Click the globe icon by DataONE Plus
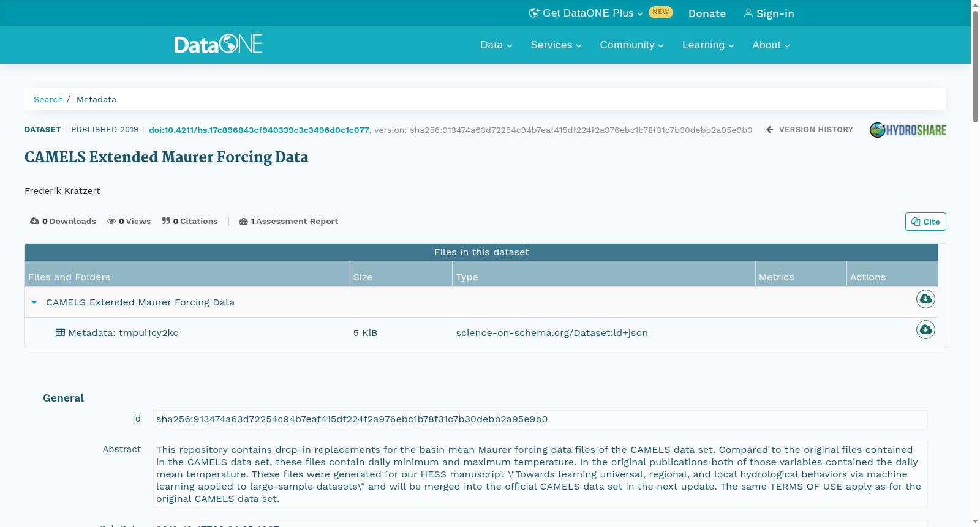 (x=534, y=13)
